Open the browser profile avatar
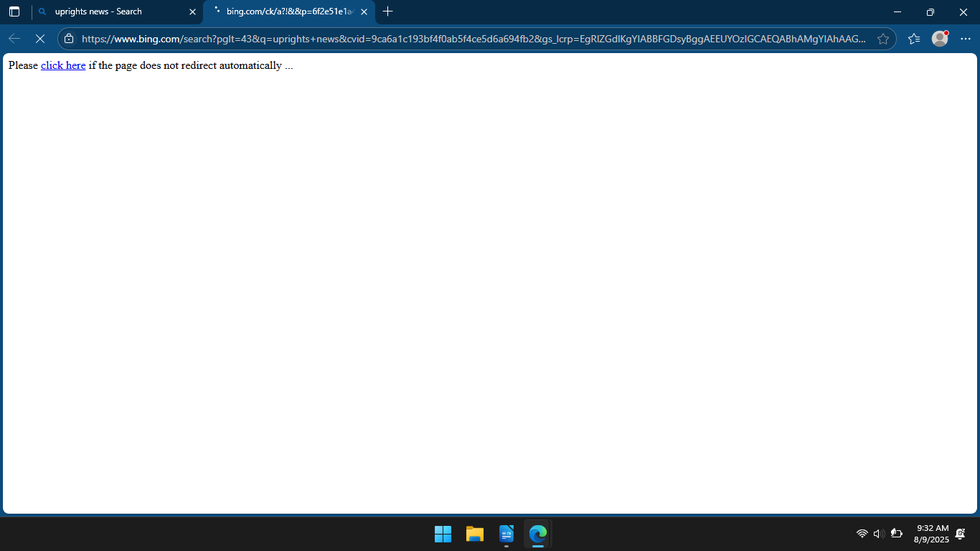Screen dimensions: 980x551 (x=939, y=39)
